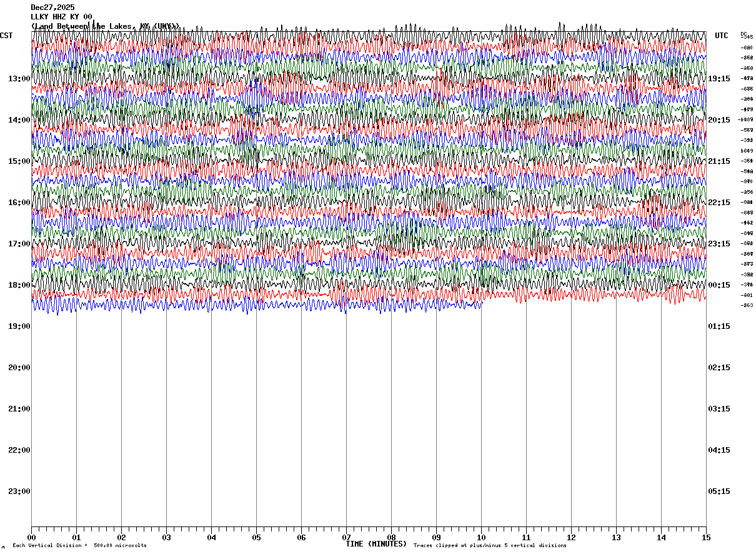Click the 04:15 UTC time label
Image resolution: width=756 pixels, height=554 pixels.
(719, 450)
